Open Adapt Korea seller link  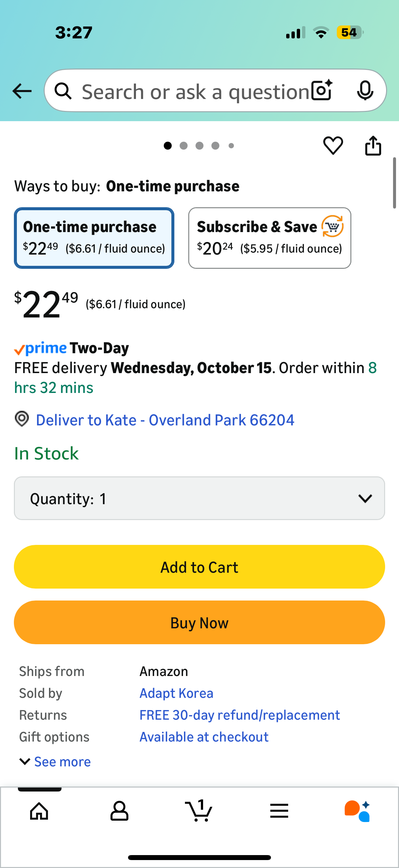click(x=176, y=693)
